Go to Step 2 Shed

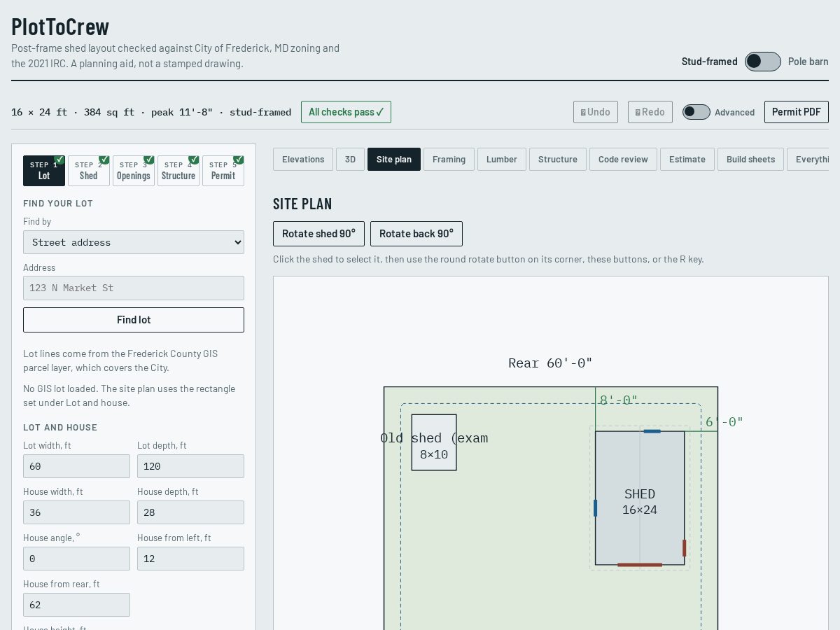89,171
